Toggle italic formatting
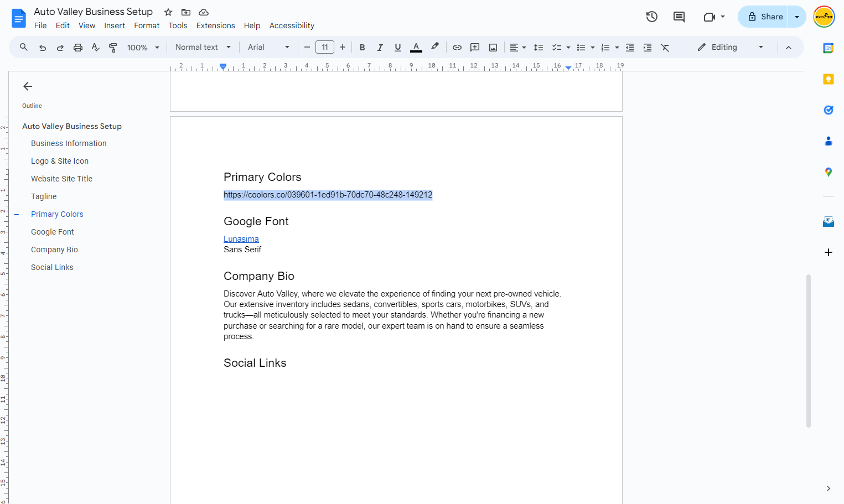The width and height of the screenshot is (844, 504). point(380,48)
